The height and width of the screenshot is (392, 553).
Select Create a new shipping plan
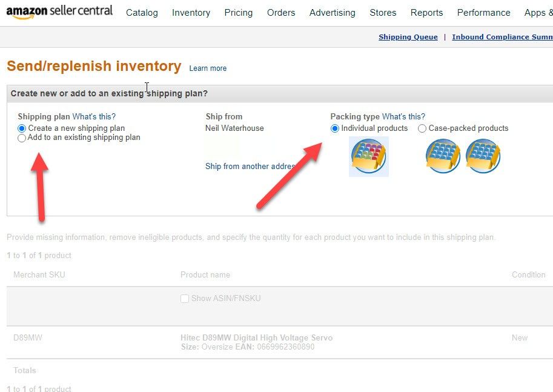22,128
